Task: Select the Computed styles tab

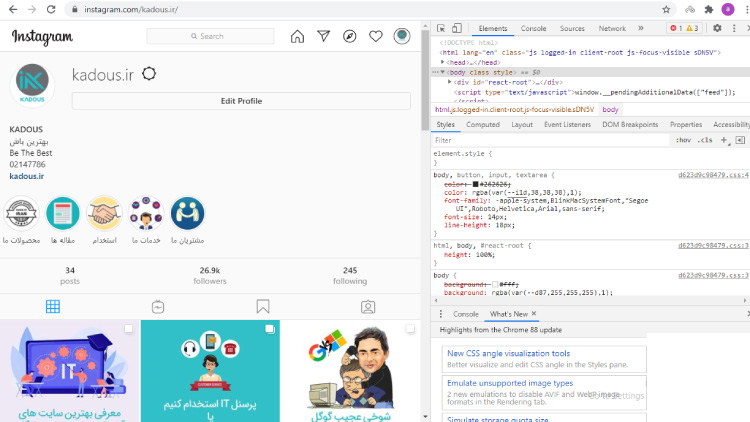Action: coord(483,125)
